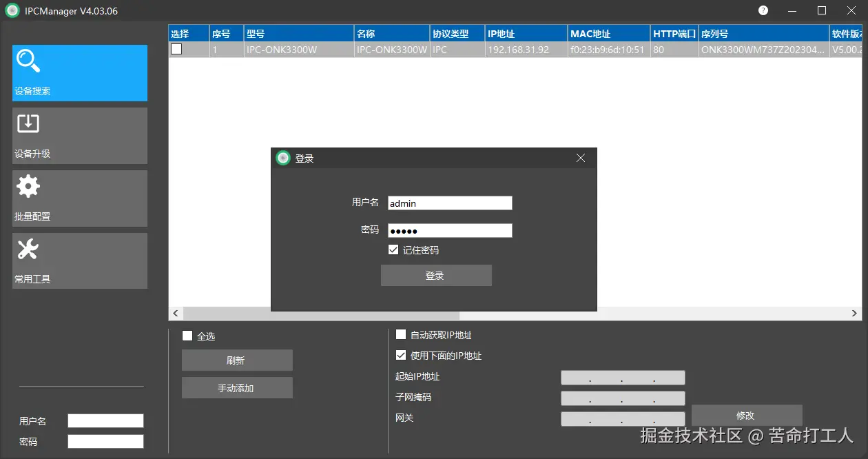Click the HTTP端口 column header
The height and width of the screenshot is (459, 868).
point(674,34)
